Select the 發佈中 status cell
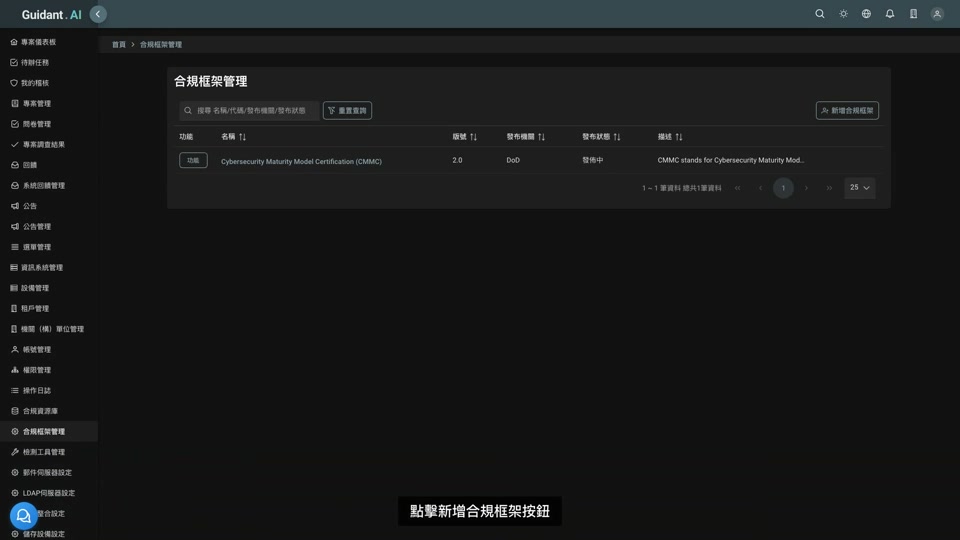 pyautogui.click(x=593, y=160)
